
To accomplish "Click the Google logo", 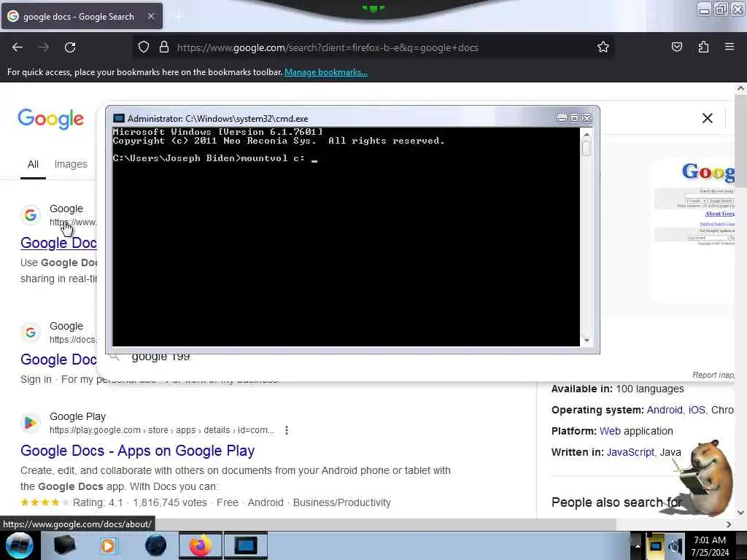I will 51,119.
